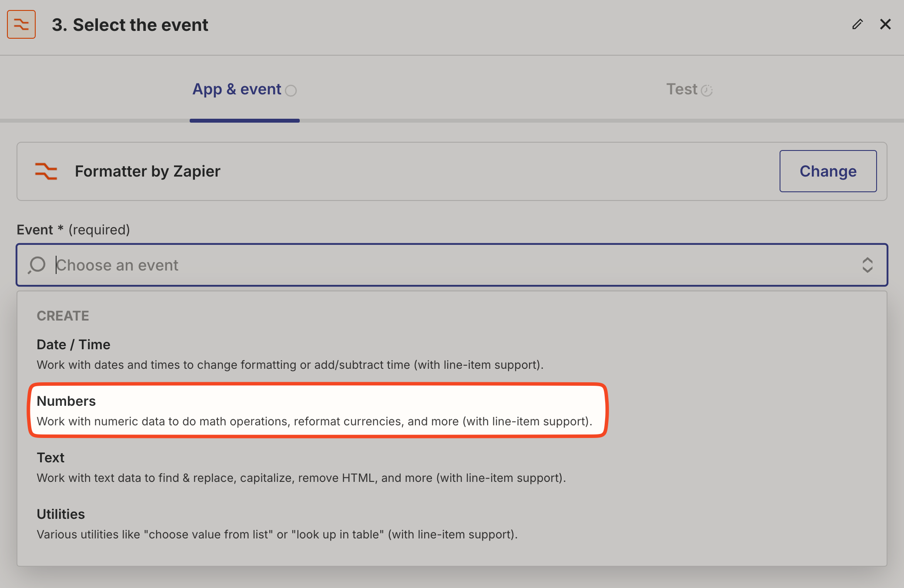Close the step panel with X
Screen dimensions: 904x588
coord(885,24)
